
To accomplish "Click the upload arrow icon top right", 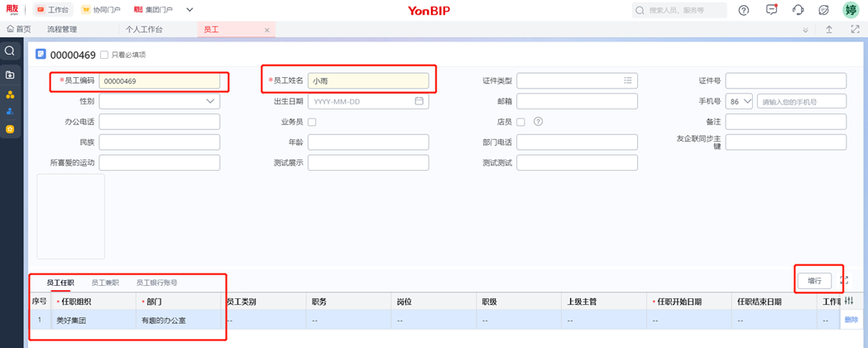I will coord(829,30).
